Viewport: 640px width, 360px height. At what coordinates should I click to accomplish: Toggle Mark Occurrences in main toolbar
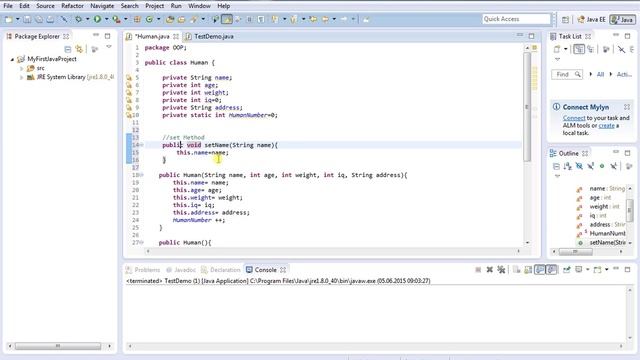[227, 19]
